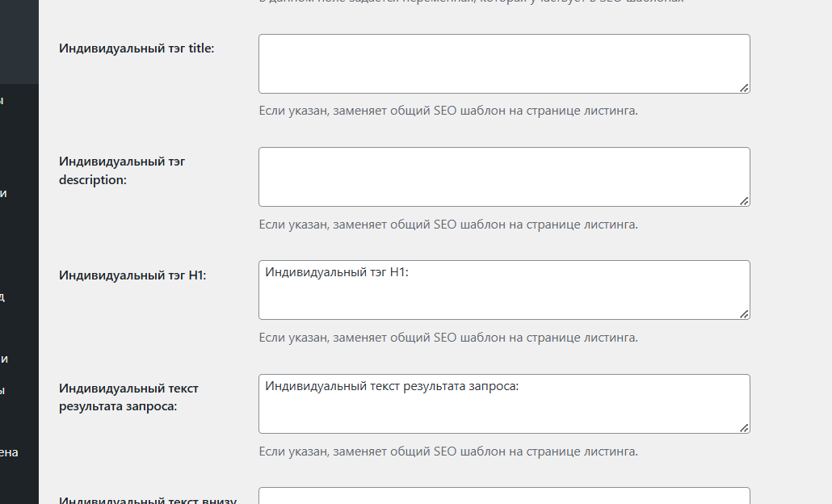Click the dark header block atop sidebar
This screenshot has height=504, width=832.
coord(19,40)
